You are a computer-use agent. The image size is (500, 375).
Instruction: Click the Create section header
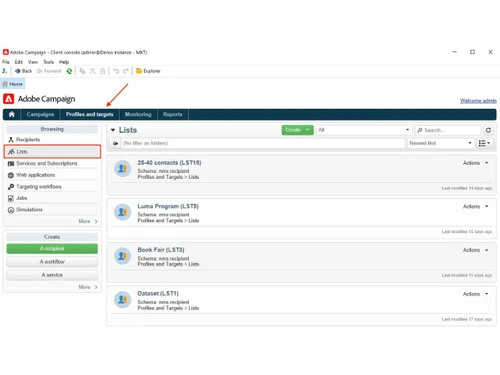[x=52, y=237]
